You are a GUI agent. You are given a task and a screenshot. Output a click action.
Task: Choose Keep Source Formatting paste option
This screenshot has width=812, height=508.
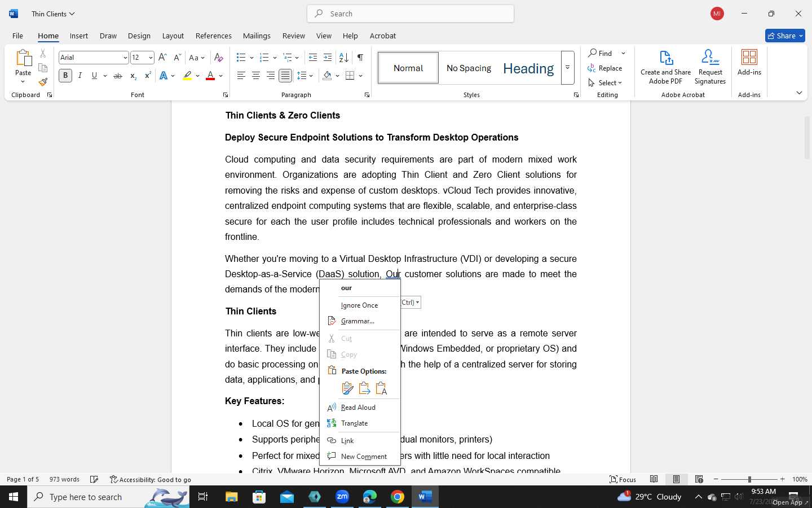(x=347, y=388)
